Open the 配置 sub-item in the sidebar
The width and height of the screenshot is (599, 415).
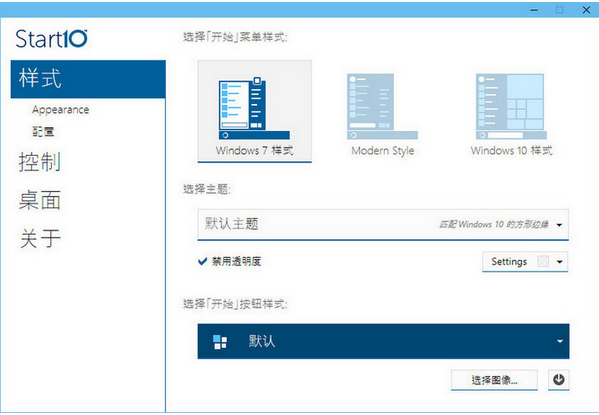pos(43,131)
